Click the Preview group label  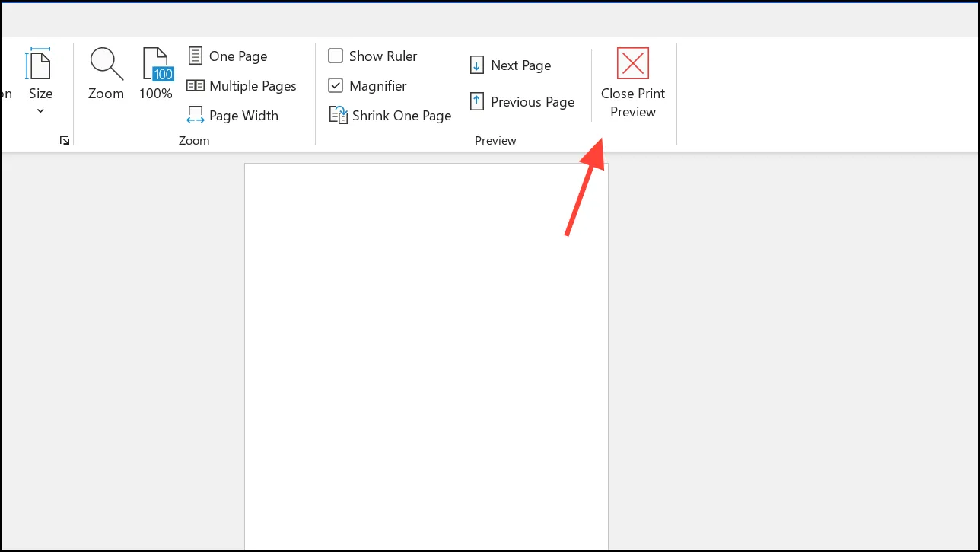click(495, 141)
